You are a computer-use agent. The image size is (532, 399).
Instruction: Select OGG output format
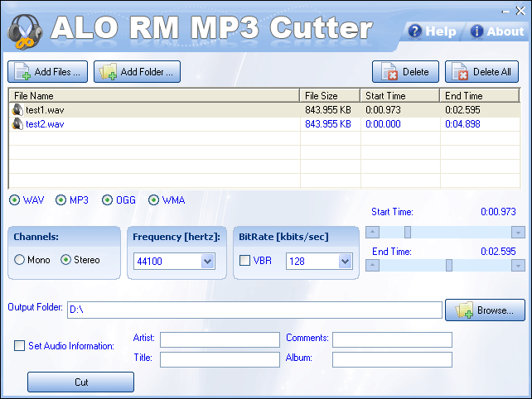coord(107,200)
